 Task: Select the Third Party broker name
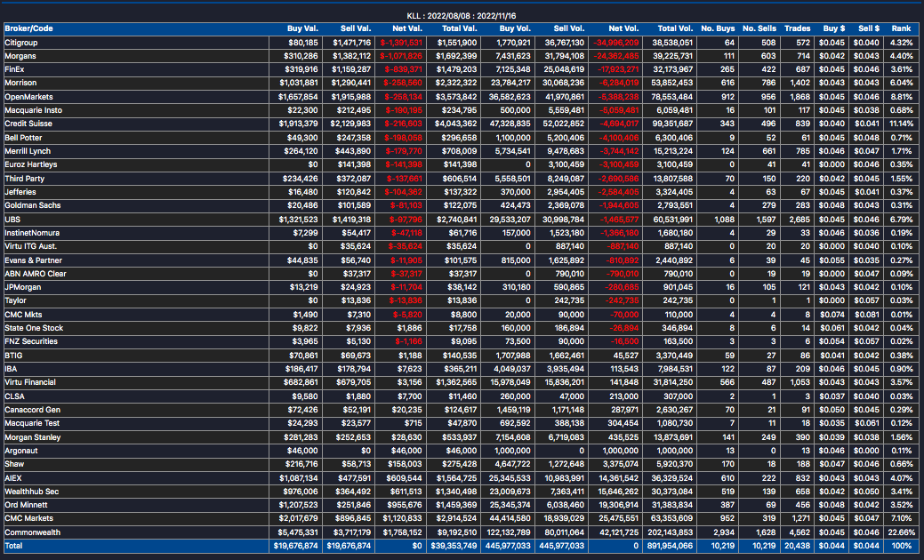[x=25, y=179]
